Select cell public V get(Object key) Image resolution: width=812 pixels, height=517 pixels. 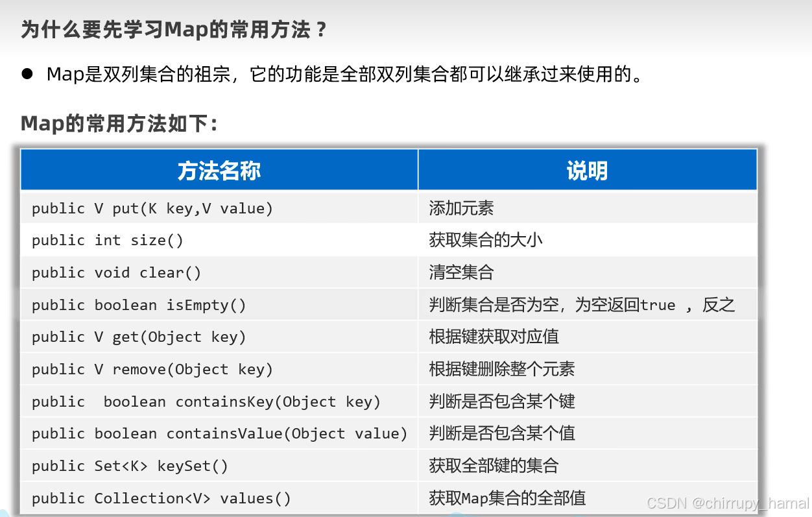[219, 337]
